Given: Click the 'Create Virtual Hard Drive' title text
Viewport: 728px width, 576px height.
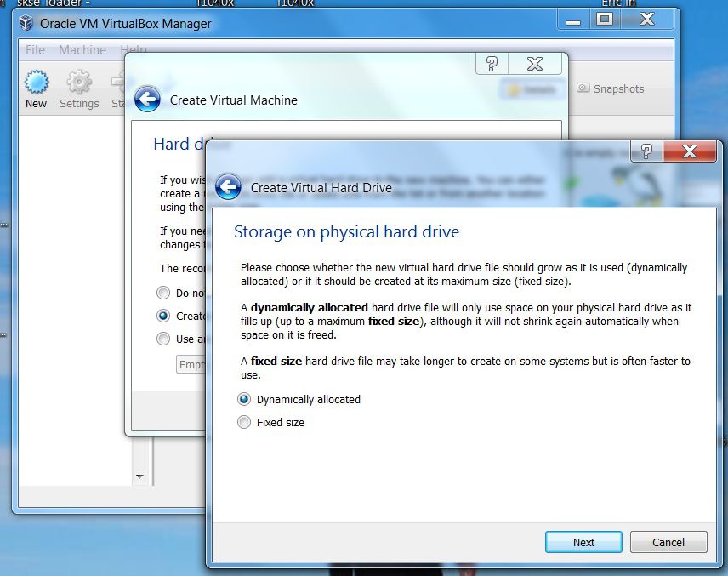Looking at the screenshot, I should coord(321,188).
